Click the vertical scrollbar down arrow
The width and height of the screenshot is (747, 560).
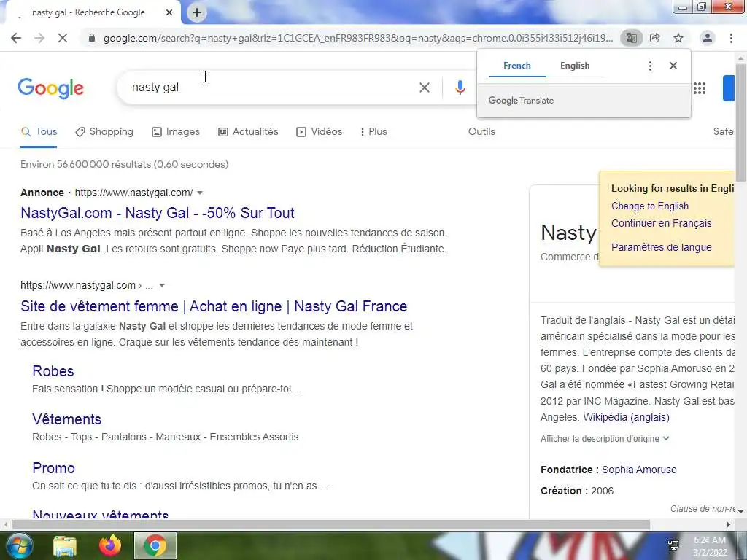point(740,511)
